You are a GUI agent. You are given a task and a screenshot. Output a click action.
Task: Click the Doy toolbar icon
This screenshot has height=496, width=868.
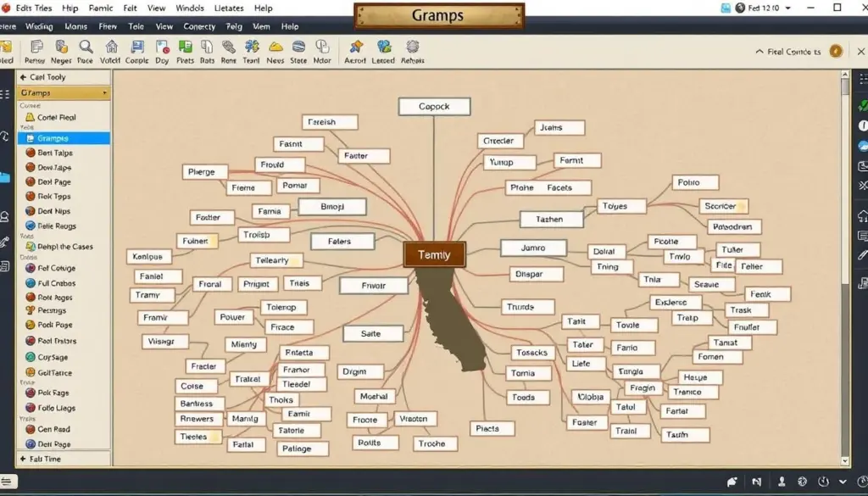[162, 47]
